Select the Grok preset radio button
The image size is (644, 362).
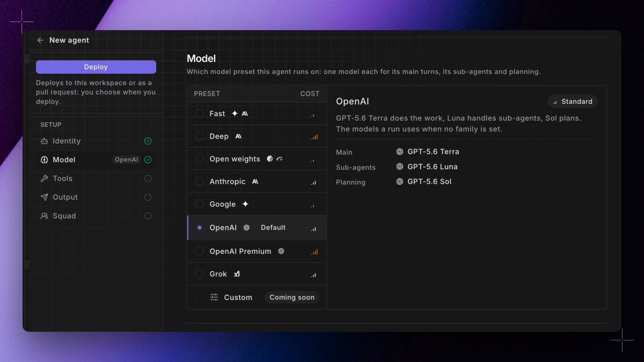(199, 274)
